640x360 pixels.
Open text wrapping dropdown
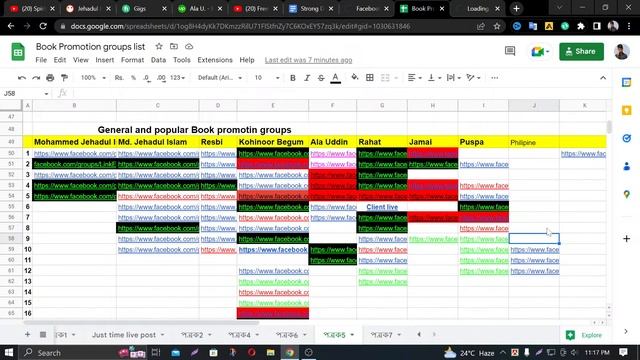[x=453, y=78]
